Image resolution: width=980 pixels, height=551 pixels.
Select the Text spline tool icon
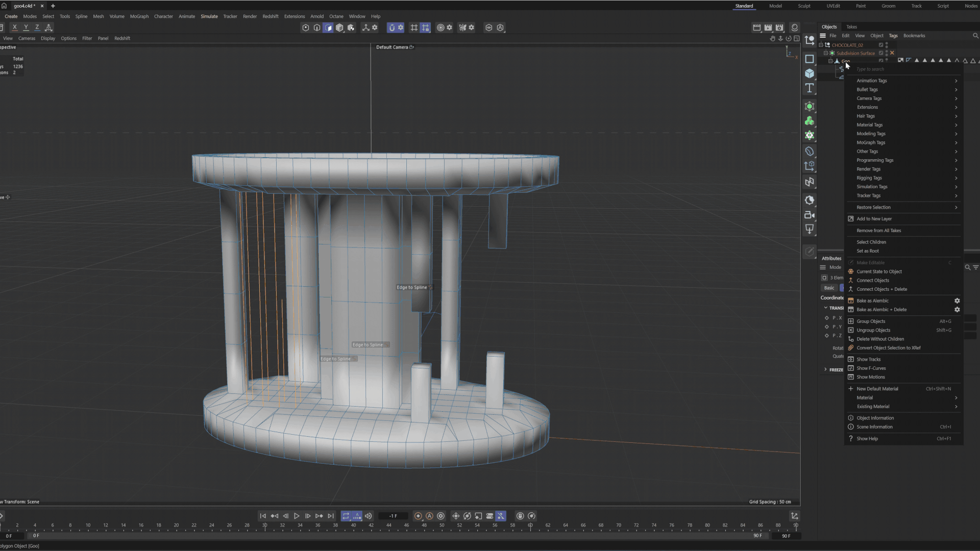[x=809, y=88]
